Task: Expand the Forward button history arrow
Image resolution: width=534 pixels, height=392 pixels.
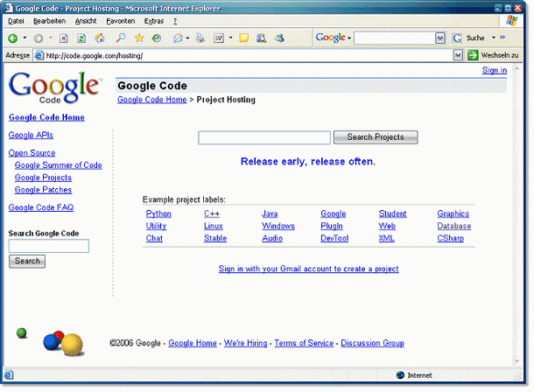Action: pos(51,38)
